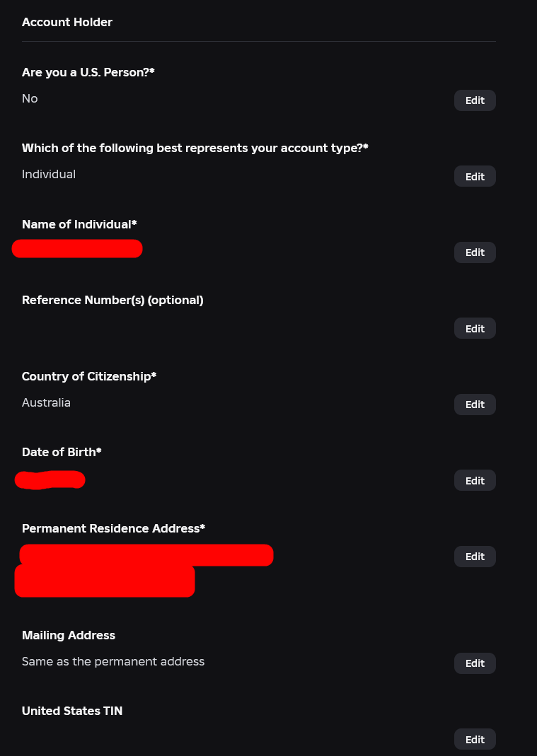Edit the Permanent Residence Address

coord(475,557)
